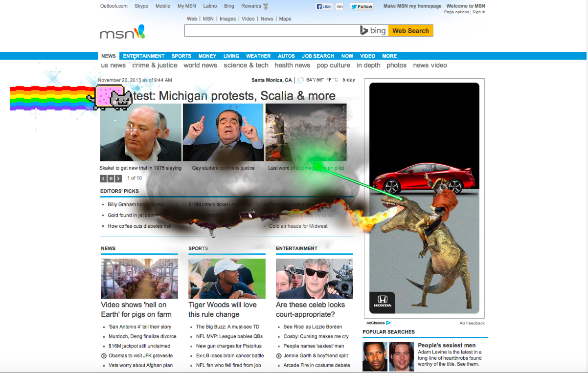Image resolution: width=588 pixels, height=373 pixels.
Task: Go to news video subsection
Action: pyautogui.click(x=430, y=65)
